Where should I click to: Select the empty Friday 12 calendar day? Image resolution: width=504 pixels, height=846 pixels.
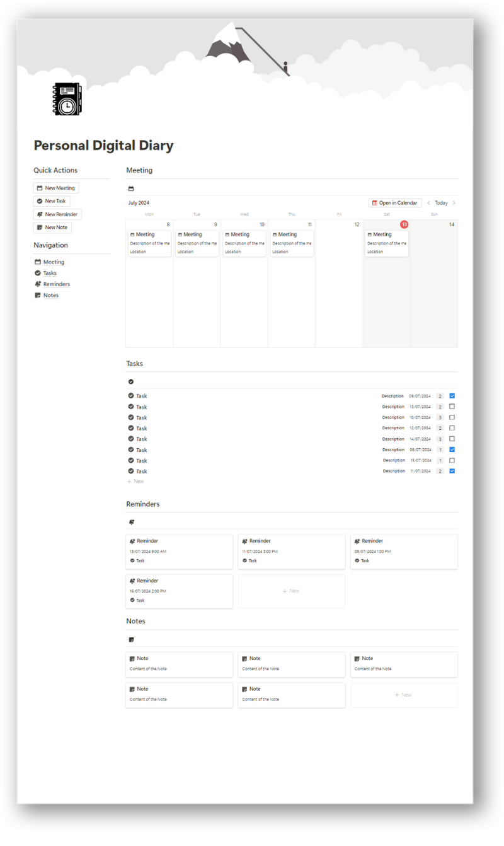339,284
